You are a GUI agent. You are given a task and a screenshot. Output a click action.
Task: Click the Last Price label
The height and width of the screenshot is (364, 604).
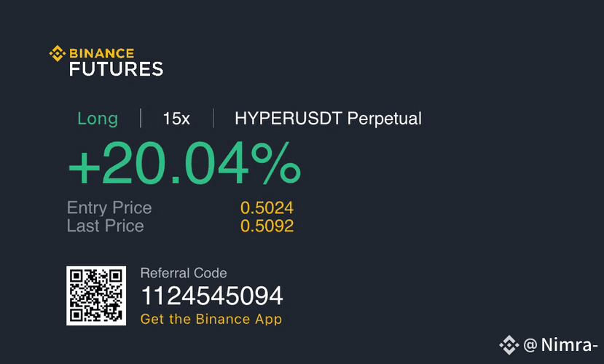[105, 226]
